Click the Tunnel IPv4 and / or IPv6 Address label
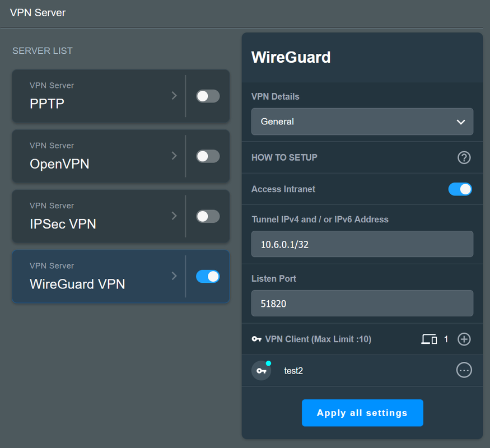Screen dimensions: 490x448 point(320,220)
